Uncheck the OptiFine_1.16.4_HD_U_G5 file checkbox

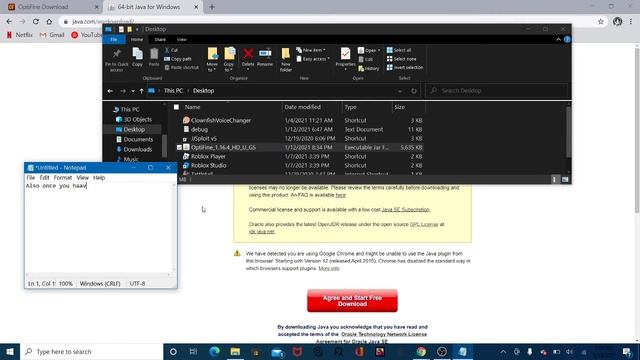pos(179,147)
